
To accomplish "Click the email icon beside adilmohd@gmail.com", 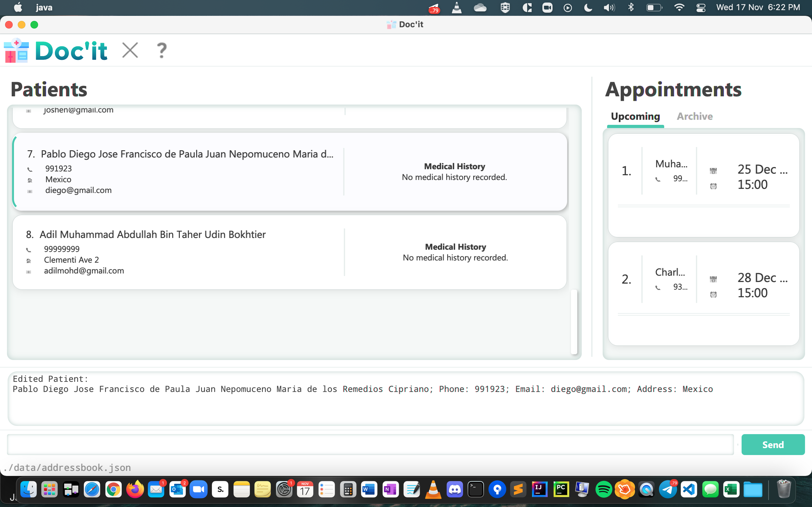I will pos(29,271).
